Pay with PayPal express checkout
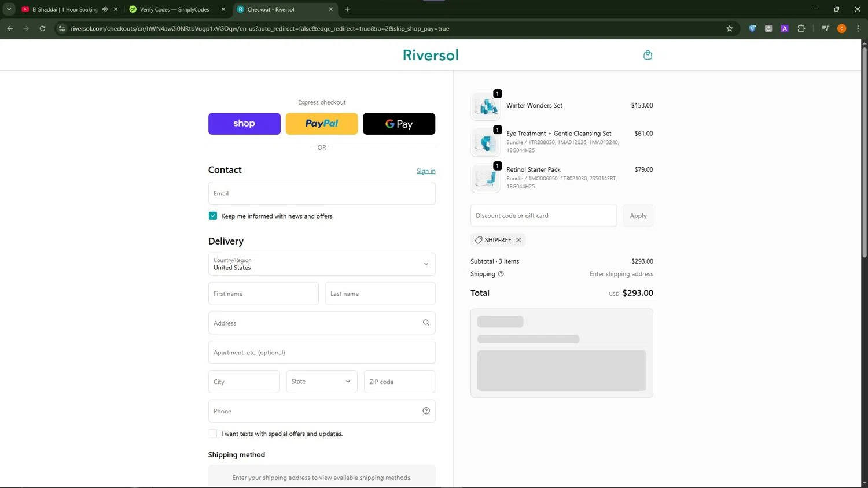The width and height of the screenshot is (868, 488). 322,124
